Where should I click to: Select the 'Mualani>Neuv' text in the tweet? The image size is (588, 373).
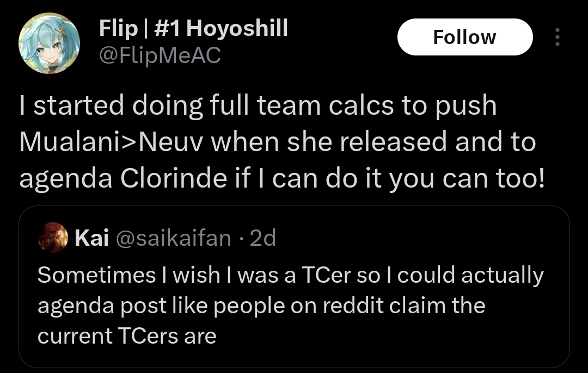coord(111,142)
